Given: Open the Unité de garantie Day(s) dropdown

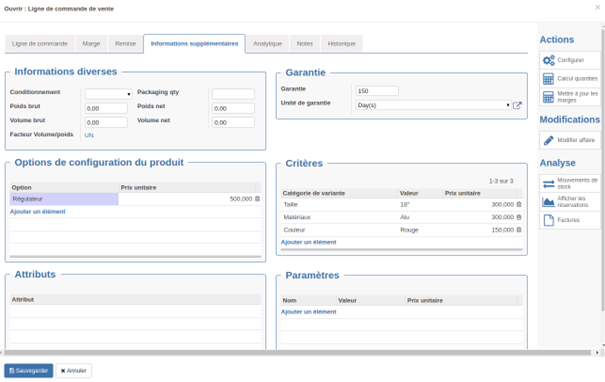Looking at the screenshot, I should click(x=433, y=105).
